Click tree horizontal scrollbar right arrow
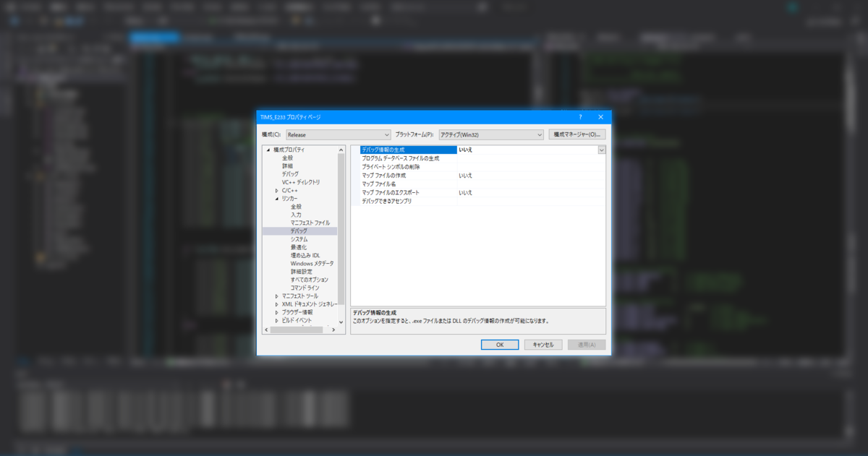This screenshot has width=868, height=456. [x=333, y=330]
